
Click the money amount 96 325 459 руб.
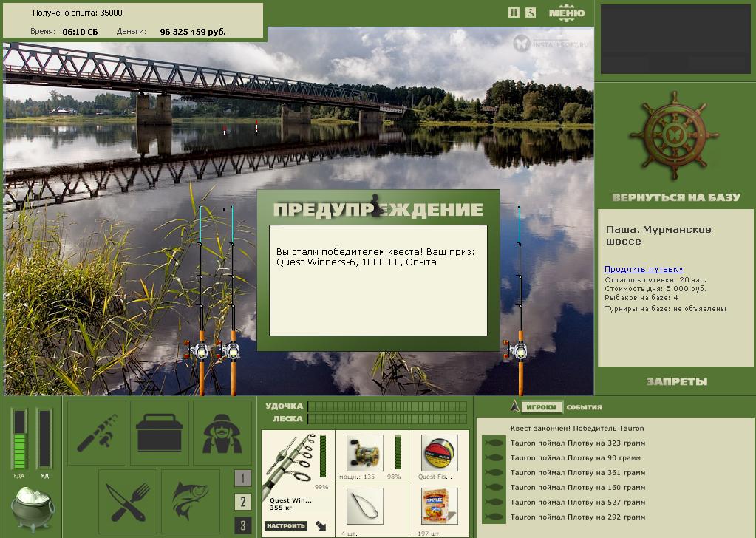193,32
